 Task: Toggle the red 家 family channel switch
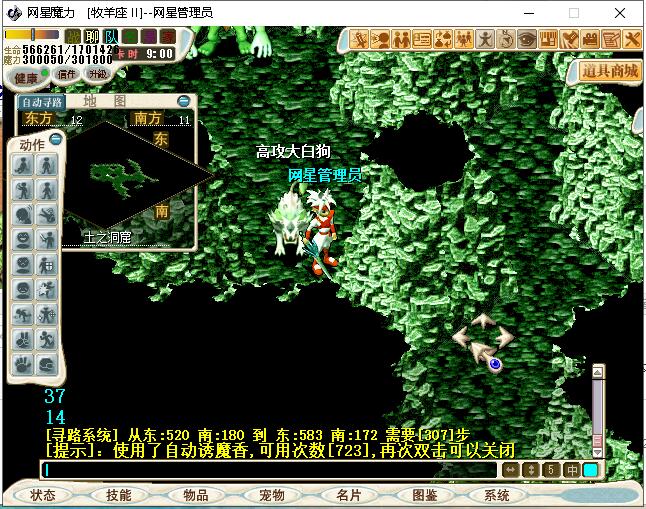coord(168,37)
